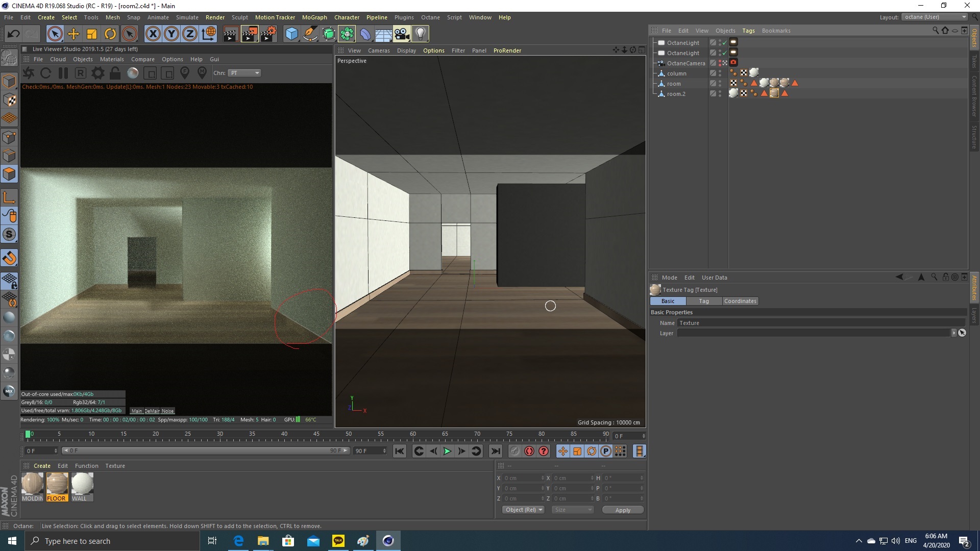Toggle clay mode sphere in Live Viewer
980x551 pixels.
click(x=133, y=73)
